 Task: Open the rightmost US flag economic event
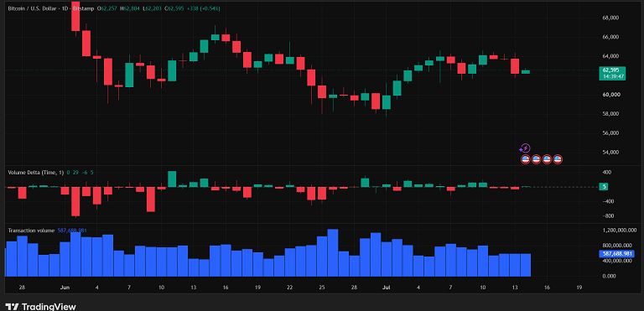[558, 159]
